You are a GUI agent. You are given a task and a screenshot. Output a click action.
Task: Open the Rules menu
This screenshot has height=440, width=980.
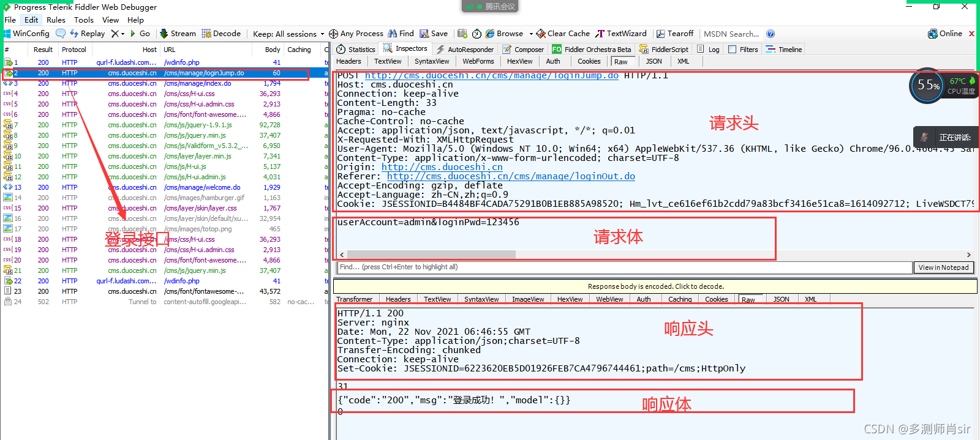tap(56, 20)
